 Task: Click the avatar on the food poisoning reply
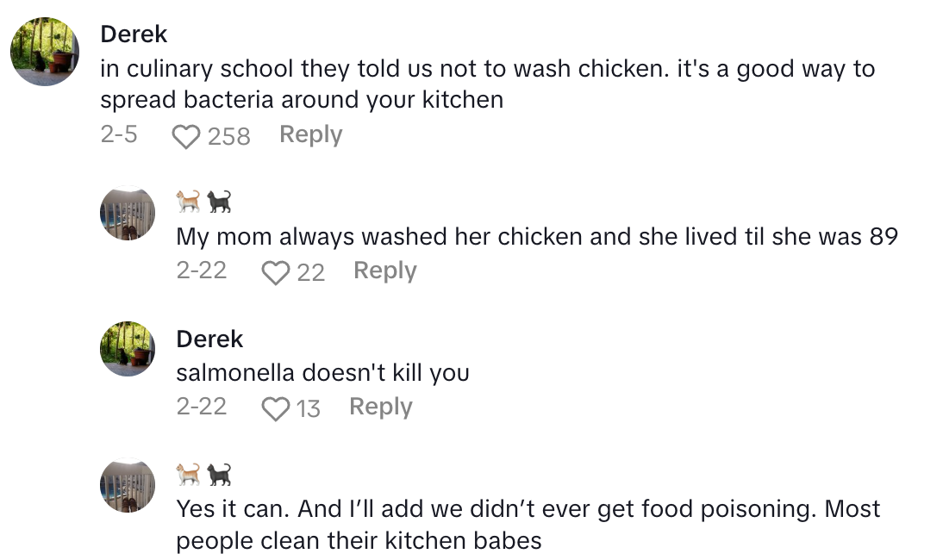coord(128,484)
